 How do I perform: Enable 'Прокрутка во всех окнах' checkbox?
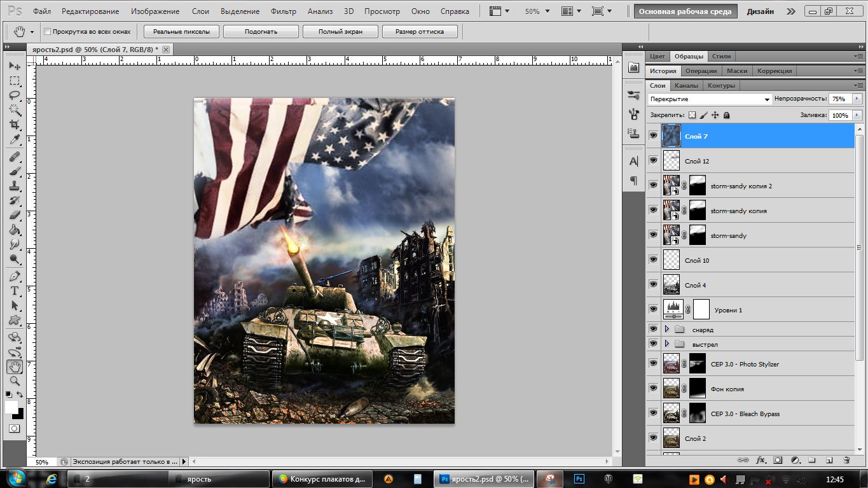[48, 32]
